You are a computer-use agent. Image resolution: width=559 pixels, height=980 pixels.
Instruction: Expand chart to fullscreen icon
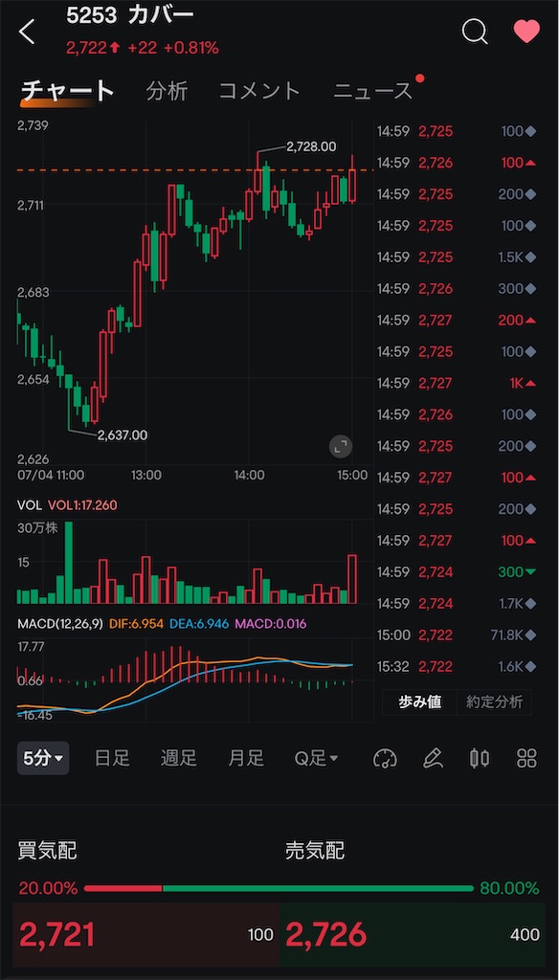tap(341, 446)
